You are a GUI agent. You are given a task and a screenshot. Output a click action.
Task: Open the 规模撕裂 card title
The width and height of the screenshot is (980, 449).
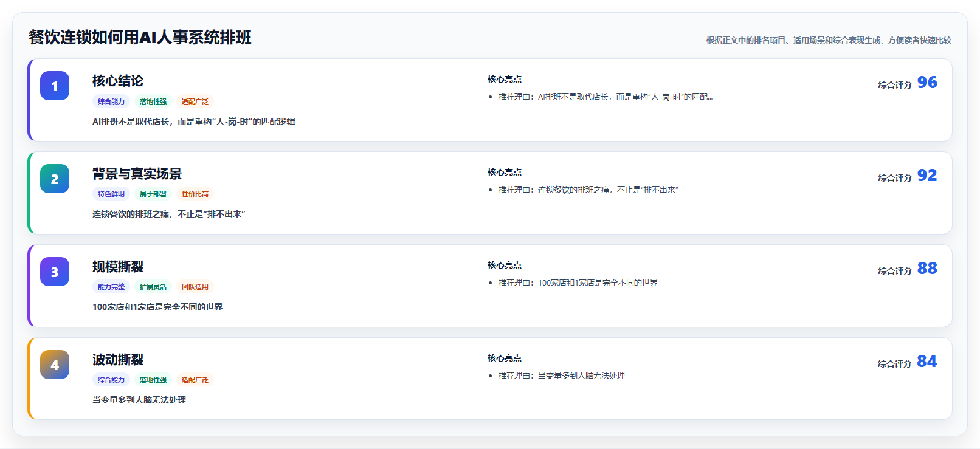[x=118, y=267]
